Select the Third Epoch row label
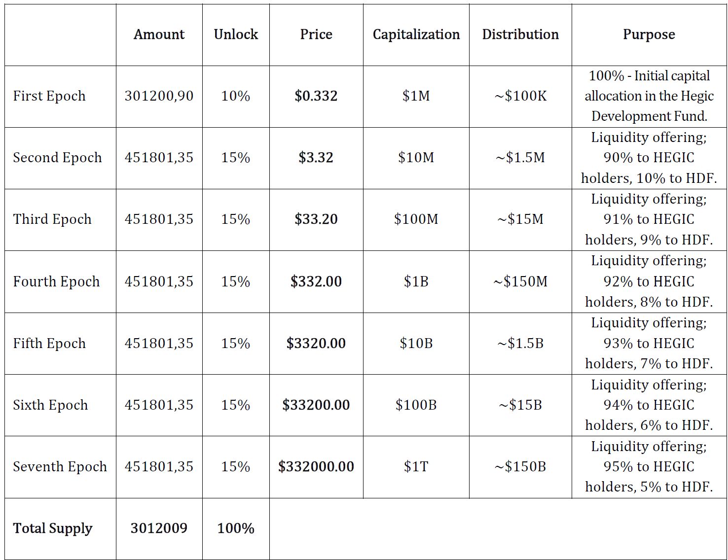The height and width of the screenshot is (560, 728). 52,219
